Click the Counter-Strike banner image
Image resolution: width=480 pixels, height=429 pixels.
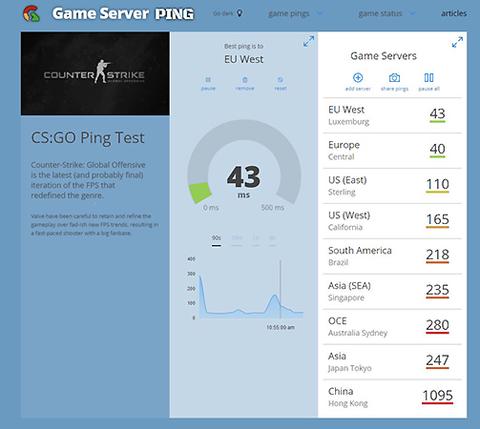point(95,74)
